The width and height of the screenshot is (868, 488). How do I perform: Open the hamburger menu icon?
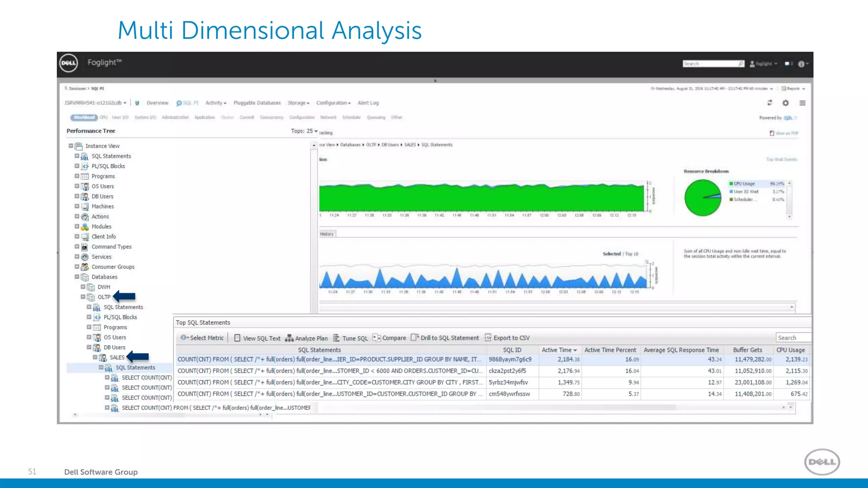tap(802, 103)
